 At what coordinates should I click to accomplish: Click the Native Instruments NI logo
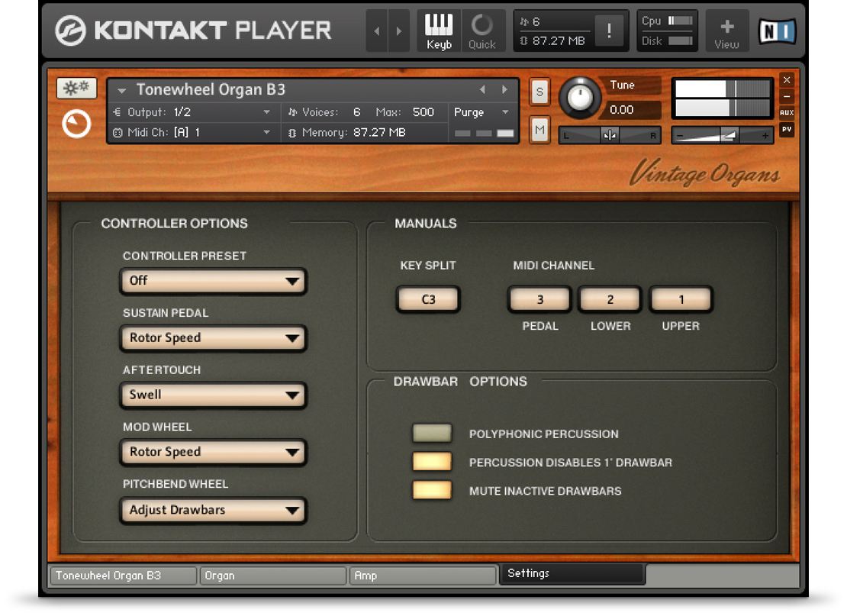(777, 31)
